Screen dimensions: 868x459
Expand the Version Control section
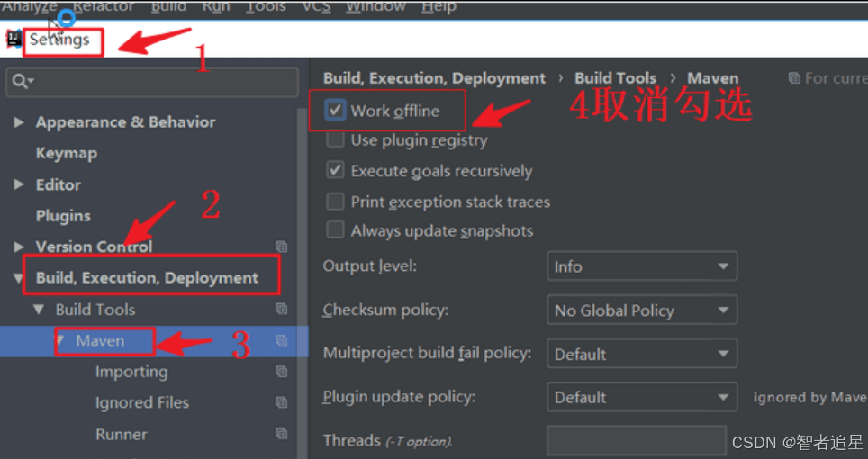click(x=18, y=247)
